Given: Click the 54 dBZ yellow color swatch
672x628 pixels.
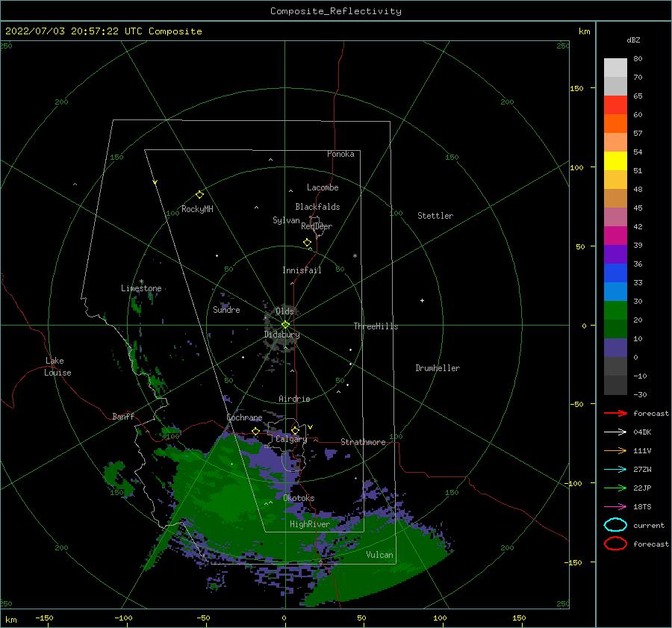Looking at the screenshot, I should pos(615,161).
